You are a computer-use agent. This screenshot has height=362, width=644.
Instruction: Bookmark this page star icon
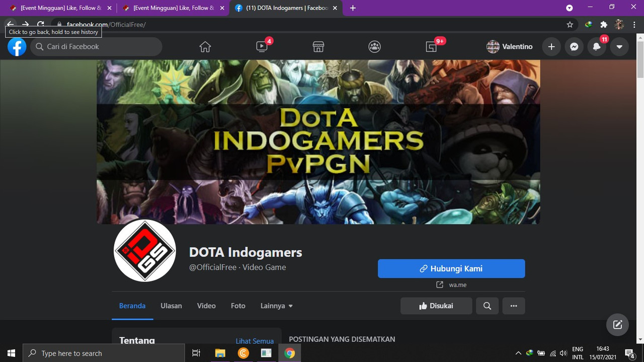[x=570, y=25]
